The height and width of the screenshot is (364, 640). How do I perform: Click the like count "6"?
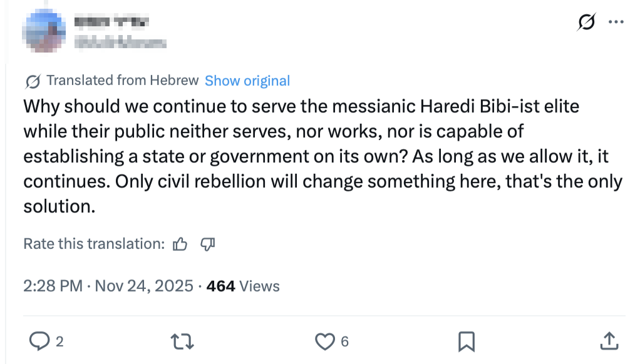point(344,341)
